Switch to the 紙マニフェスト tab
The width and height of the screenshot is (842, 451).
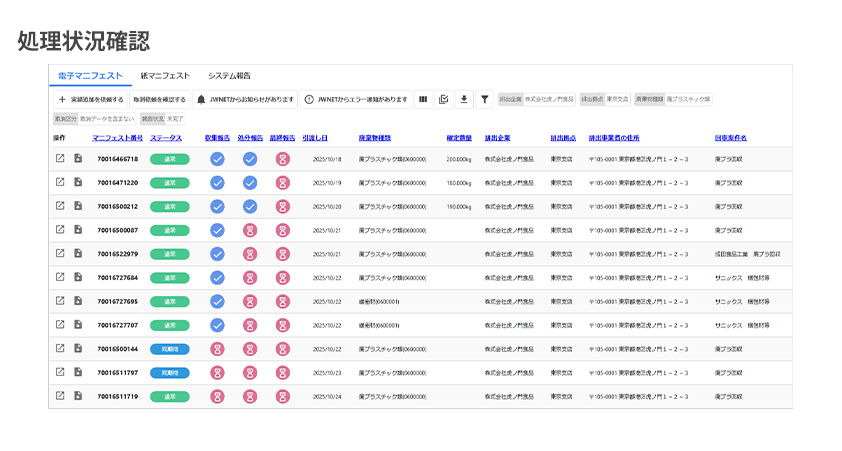tap(165, 76)
